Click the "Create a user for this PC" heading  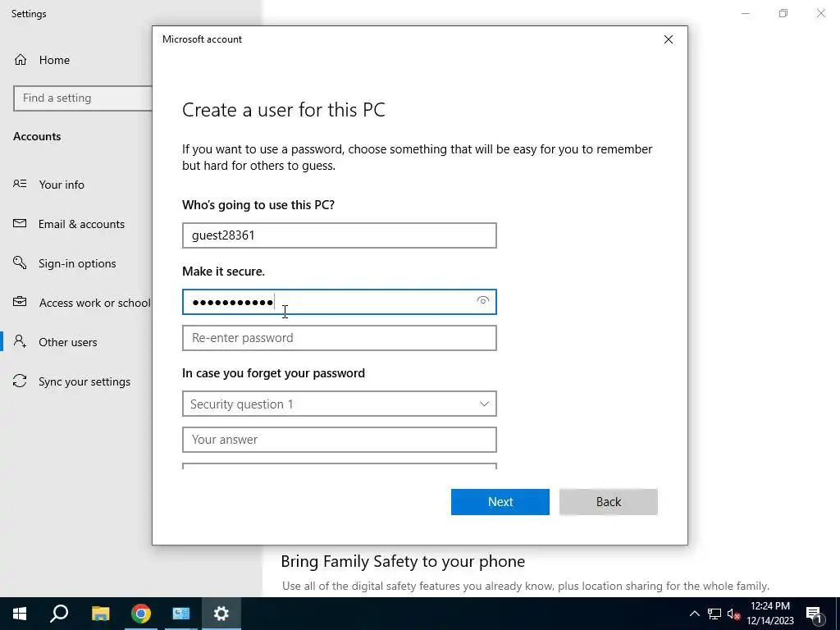click(x=283, y=110)
